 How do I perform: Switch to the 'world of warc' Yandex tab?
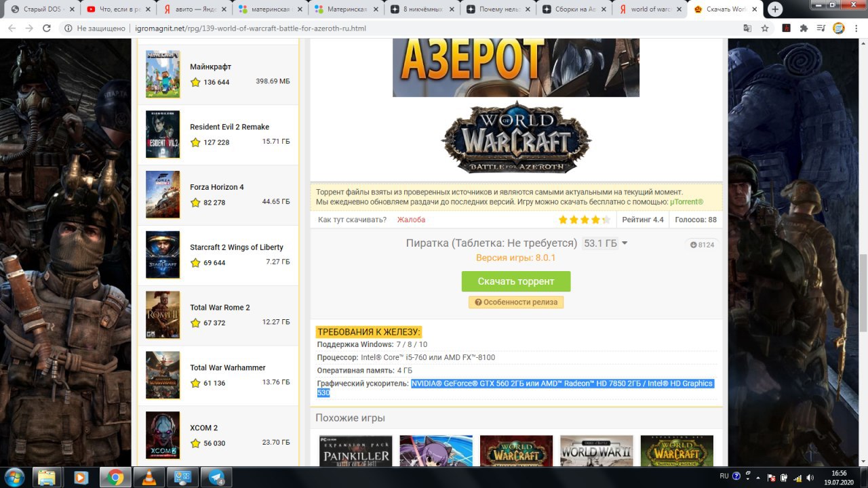pos(649,9)
